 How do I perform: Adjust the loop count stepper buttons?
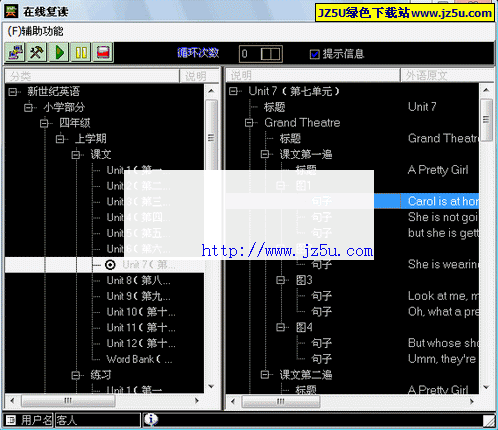pos(271,54)
